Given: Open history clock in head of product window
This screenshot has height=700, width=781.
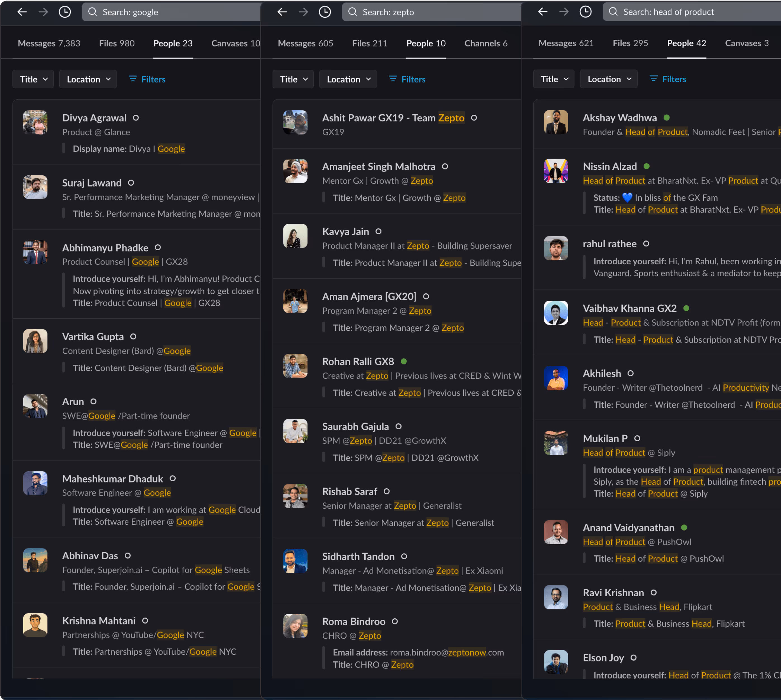Looking at the screenshot, I should pos(586,11).
